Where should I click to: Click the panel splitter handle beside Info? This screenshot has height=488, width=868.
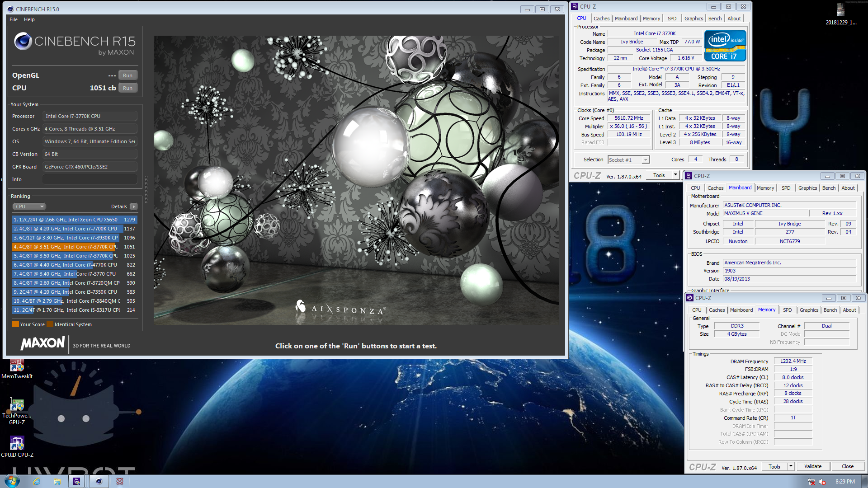[146, 189]
